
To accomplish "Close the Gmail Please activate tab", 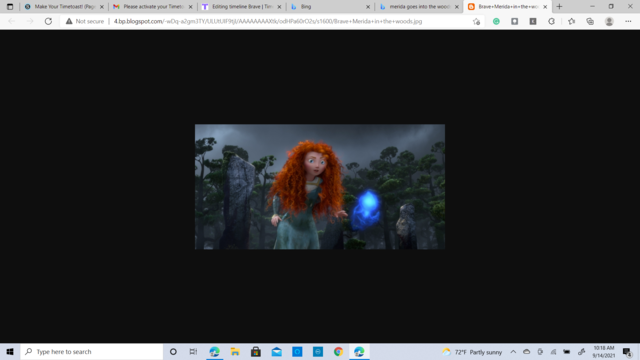I will 190,7.
